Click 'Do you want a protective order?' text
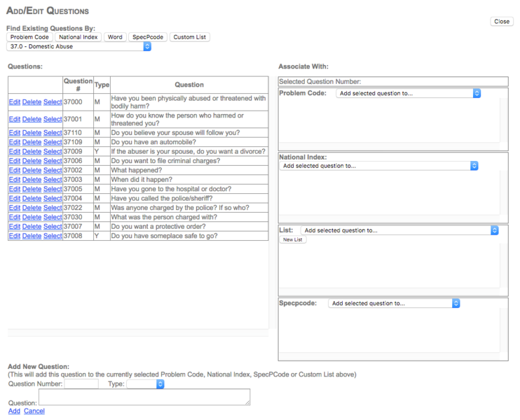This screenshot has height=420, width=520. pyautogui.click(x=158, y=227)
